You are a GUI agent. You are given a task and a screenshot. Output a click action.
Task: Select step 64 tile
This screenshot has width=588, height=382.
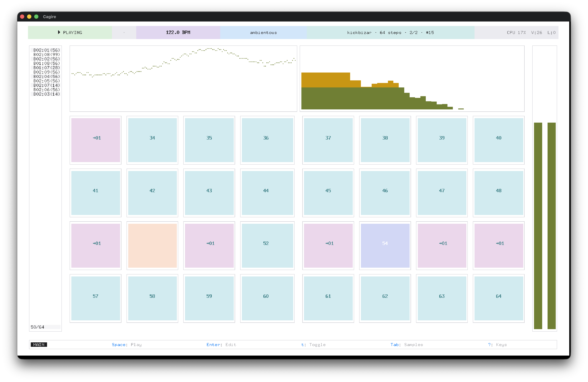click(499, 298)
